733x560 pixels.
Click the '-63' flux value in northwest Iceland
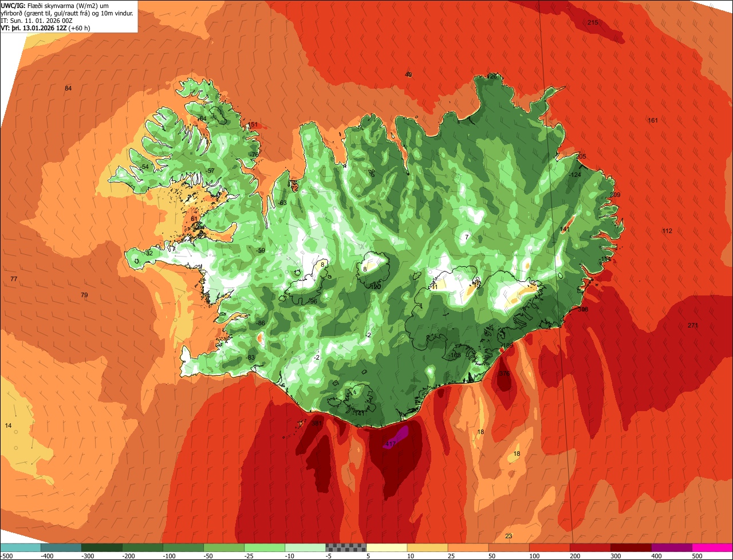click(282, 203)
